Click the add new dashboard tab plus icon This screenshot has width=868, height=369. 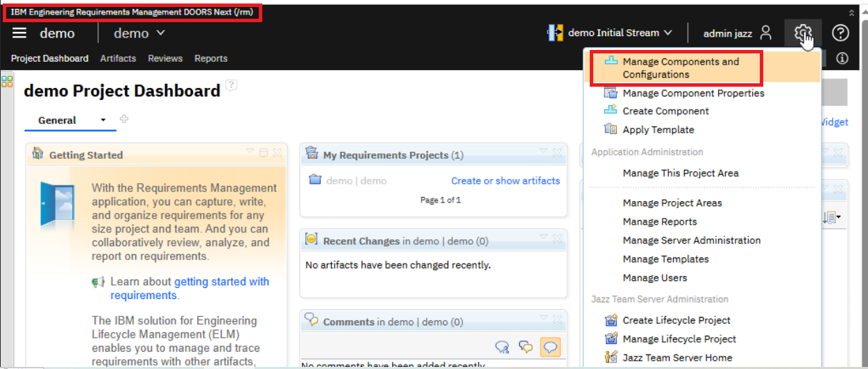[124, 119]
